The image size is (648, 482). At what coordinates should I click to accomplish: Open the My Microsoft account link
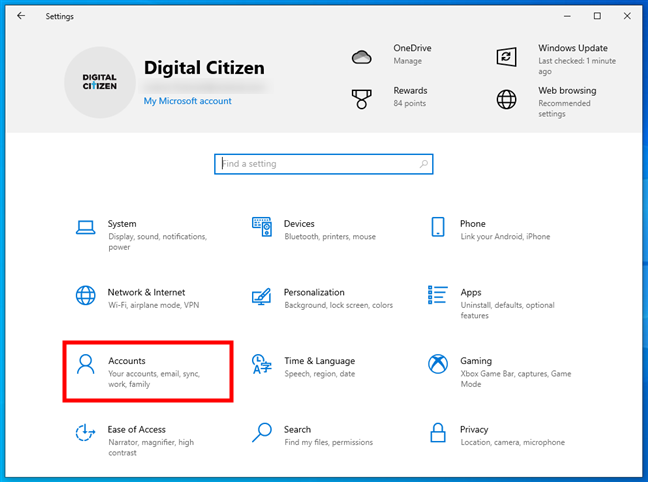click(188, 101)
